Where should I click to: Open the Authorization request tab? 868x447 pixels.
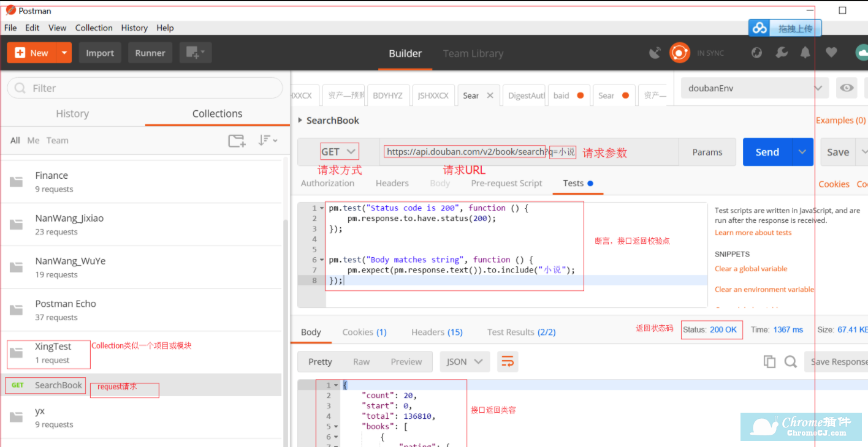point(327,183)
